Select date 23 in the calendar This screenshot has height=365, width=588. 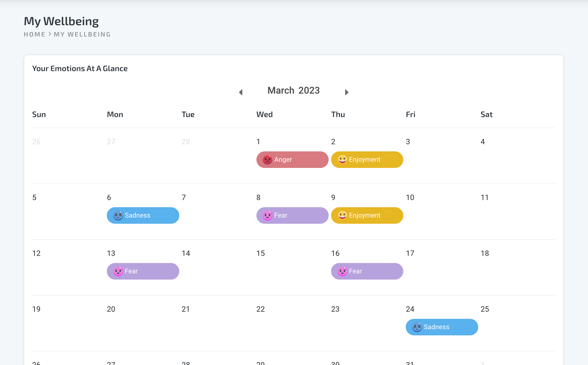(x=335, y=309)
